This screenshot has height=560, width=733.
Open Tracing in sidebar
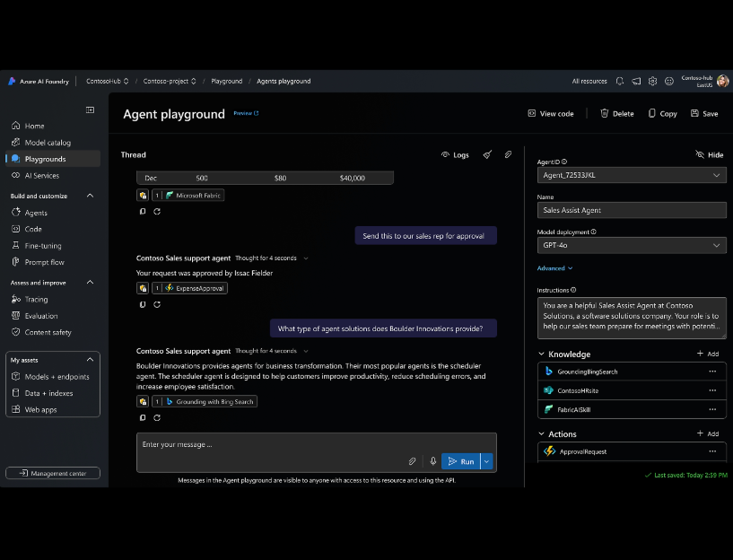click(52, 299)
